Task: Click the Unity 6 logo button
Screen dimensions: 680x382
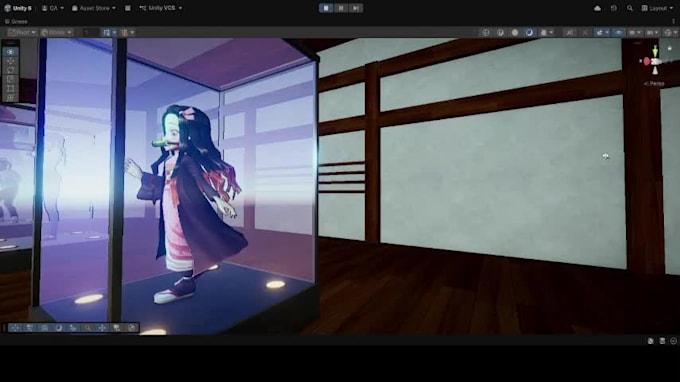Action: 18,8
